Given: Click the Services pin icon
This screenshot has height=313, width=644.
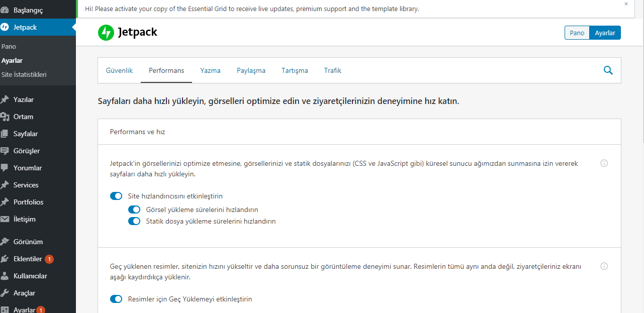Looking at the screenshot, I should pos(5,185).
